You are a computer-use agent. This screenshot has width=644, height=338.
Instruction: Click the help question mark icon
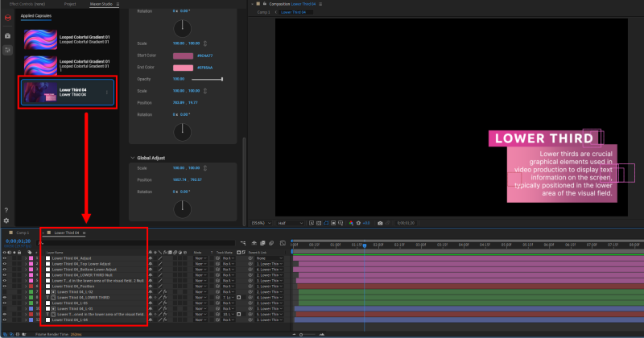[7, 211]
